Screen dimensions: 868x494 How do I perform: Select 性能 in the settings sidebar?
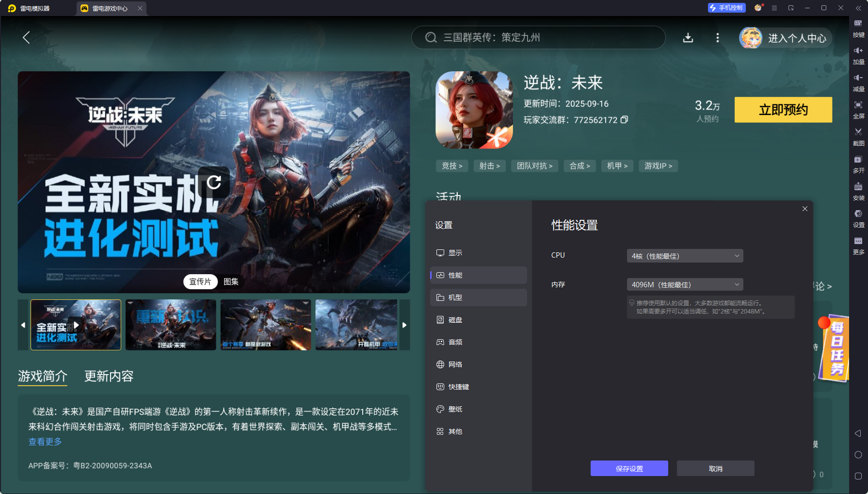pos(478,275)
